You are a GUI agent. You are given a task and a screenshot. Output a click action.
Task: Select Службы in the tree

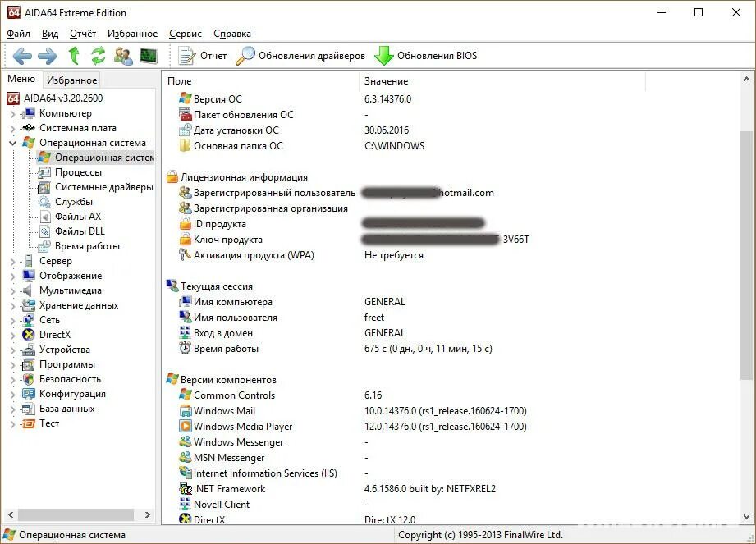[x=74, y=201]
